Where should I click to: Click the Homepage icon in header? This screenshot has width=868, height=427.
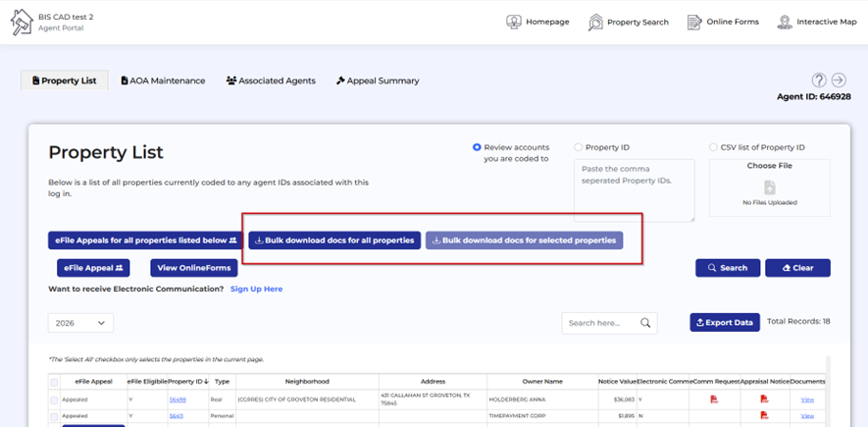[514, 22]
